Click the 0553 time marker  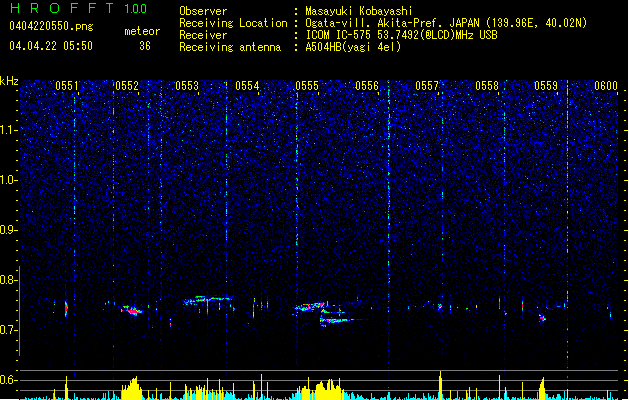[187, 86]
